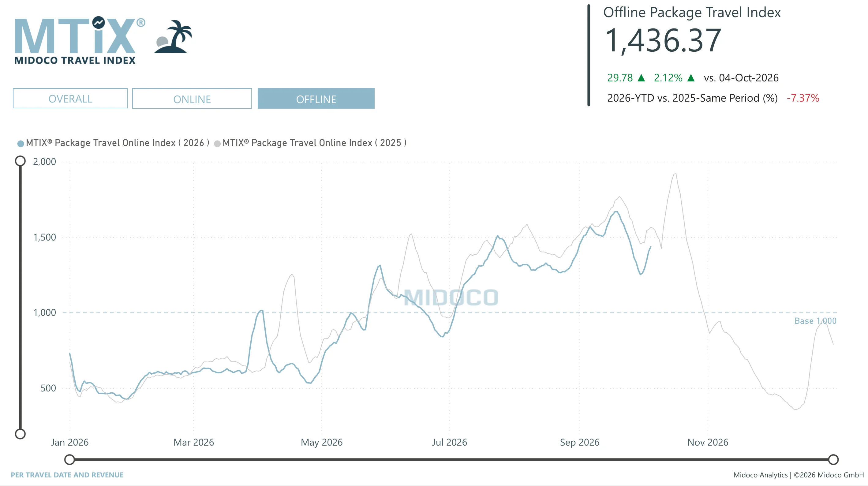868x486 pixels.
Task: Click the -7.37% year-to-date value
Action: click(x=803, y=98)
